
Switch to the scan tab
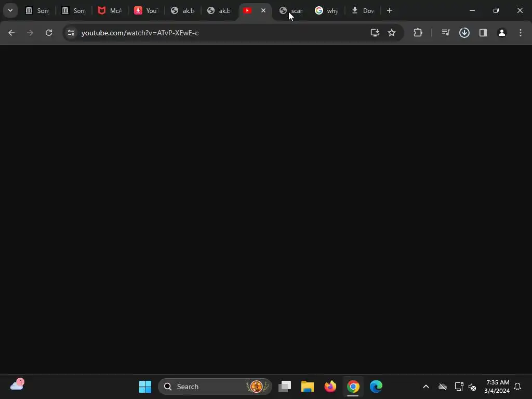[291, 11]
